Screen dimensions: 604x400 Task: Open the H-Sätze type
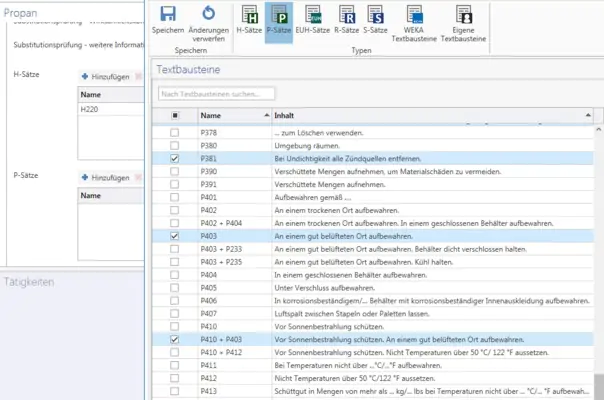tap(249, 20)
